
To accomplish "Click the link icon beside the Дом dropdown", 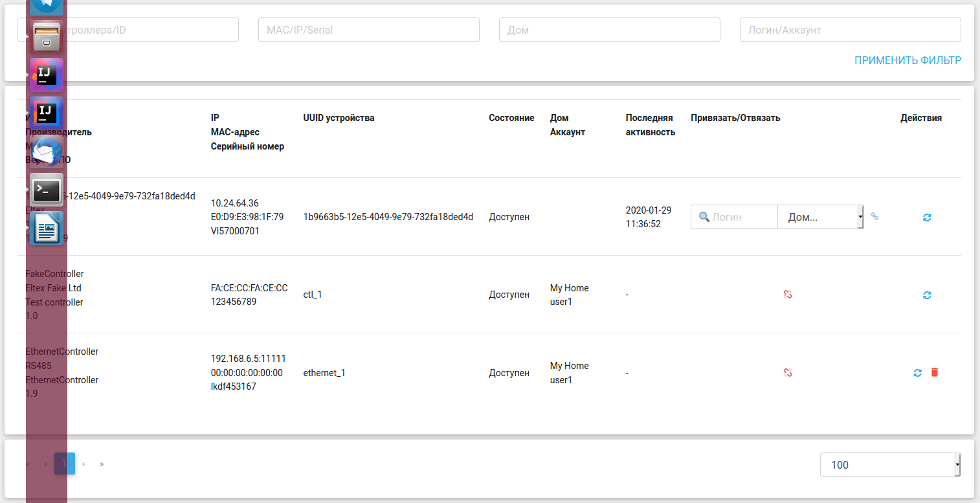I will click(874, 217).
